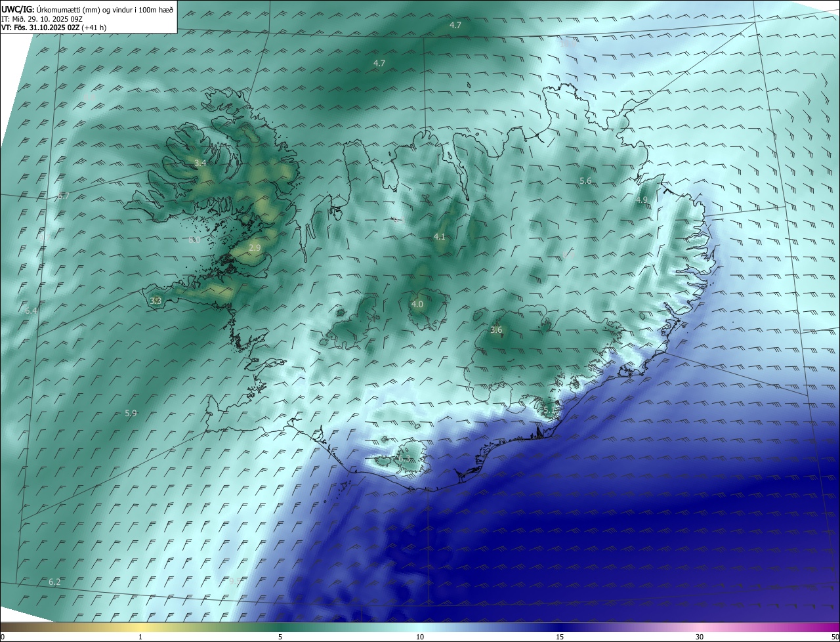Click the 8.0 value label in Breiðafjörður bay
The height and width of the screenshot is (642, 840).
click(194, 240)
